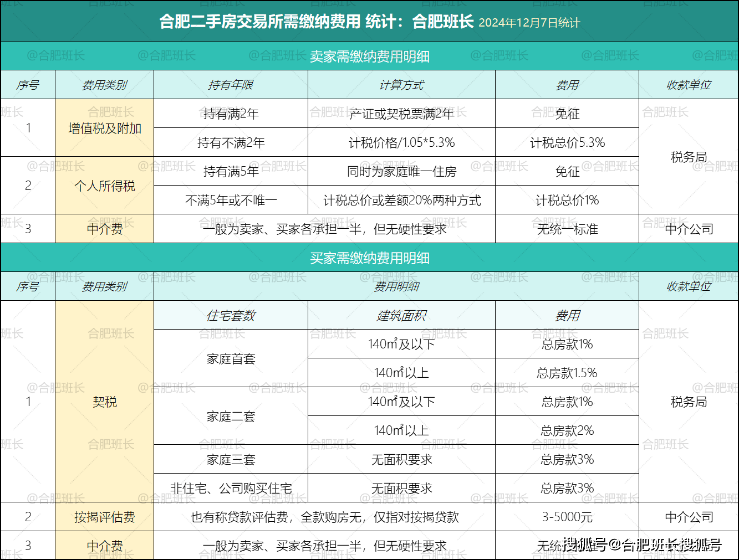The image size is (739, 560).
Task: Select the 非住宅、公司购买住宅 cell
Action: tap(231, 488)
